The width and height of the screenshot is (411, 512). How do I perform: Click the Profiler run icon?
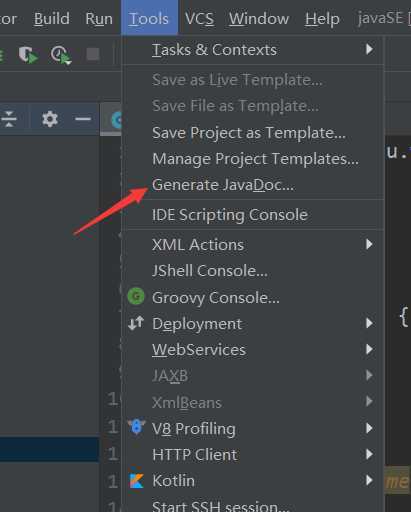pos(61,55)
